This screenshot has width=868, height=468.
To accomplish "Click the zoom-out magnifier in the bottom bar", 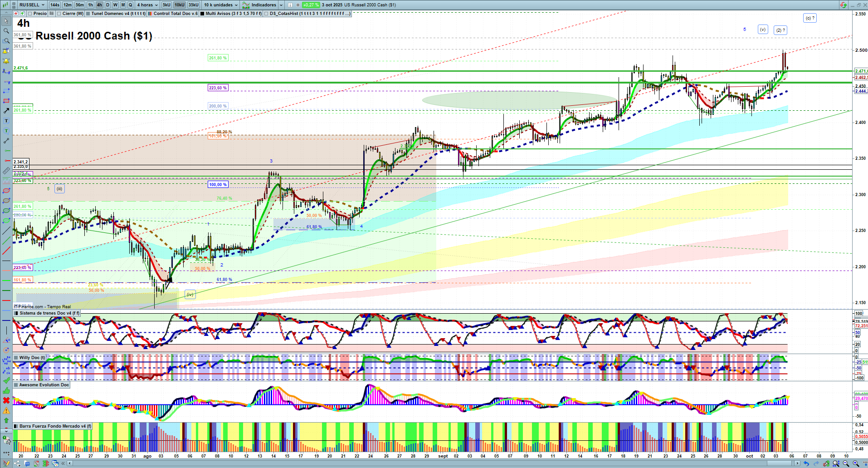I will [x=846, y=463].
